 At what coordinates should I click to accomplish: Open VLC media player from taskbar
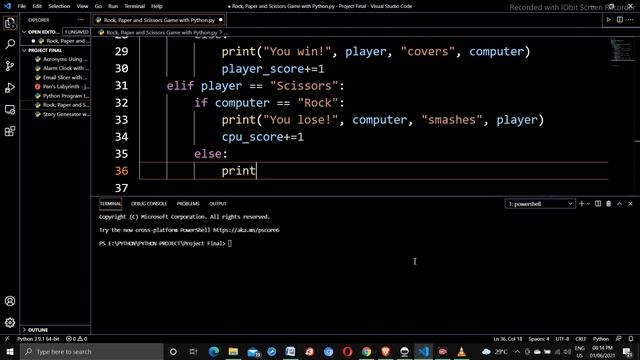click(462, 351)
